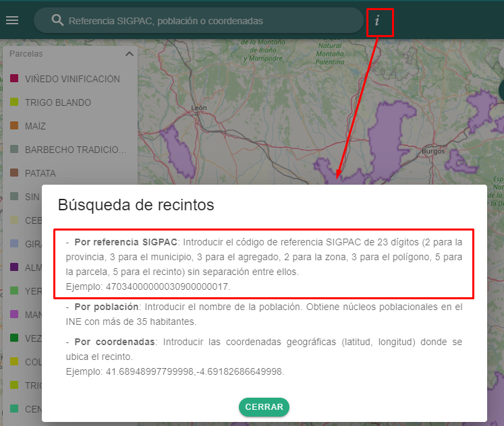Click the brown PATATA legend square
The height and width of the screenshot is (426, 504).
(x=14, y=173)
